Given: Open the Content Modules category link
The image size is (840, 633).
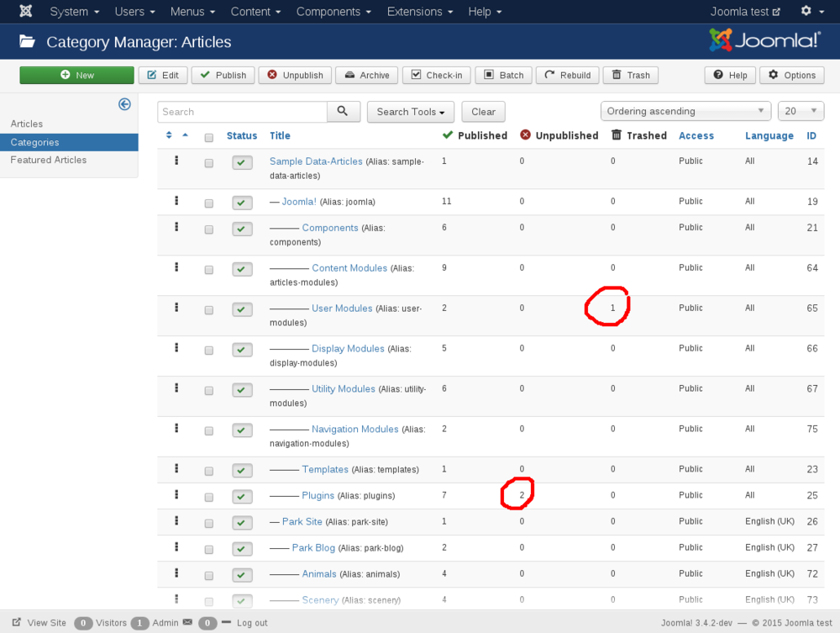Looking at the screenshot, I should tap(349, 268).
